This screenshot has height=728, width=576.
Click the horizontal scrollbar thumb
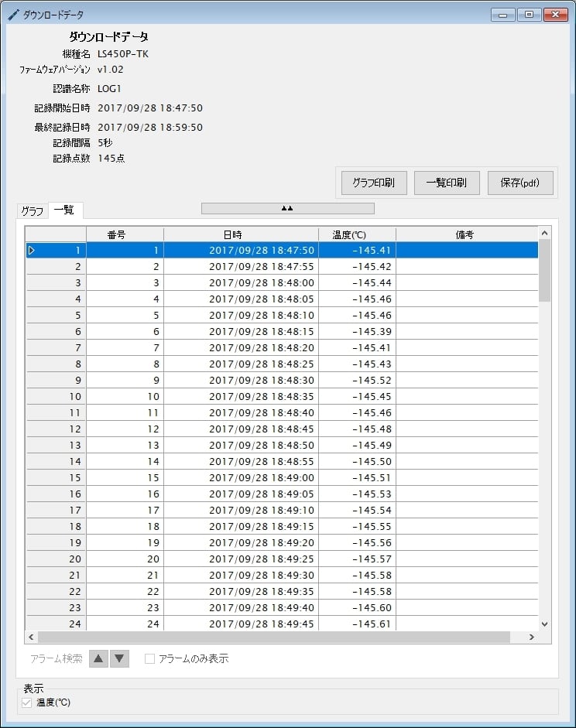pyautogui.click(x=274, y=637)
